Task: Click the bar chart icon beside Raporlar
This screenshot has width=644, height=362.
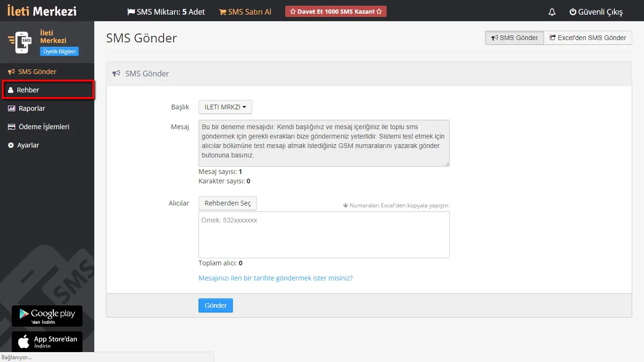Action: [x=11, y=108]
